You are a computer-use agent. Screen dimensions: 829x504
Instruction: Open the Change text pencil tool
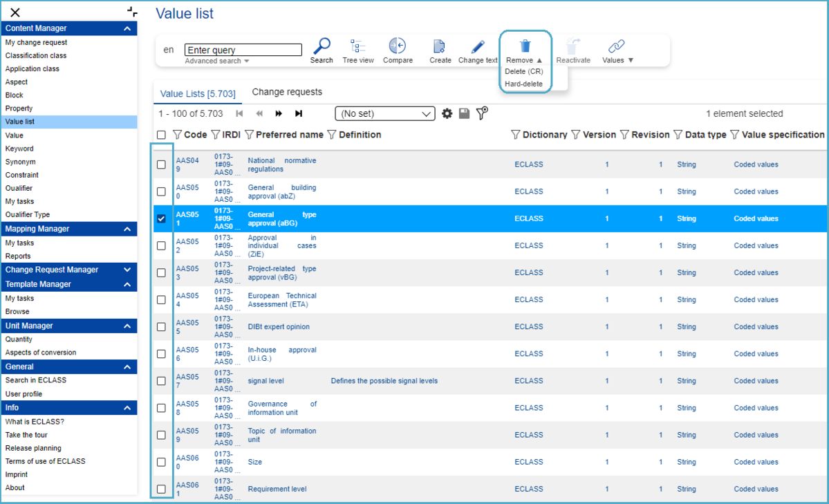point(478,47)
